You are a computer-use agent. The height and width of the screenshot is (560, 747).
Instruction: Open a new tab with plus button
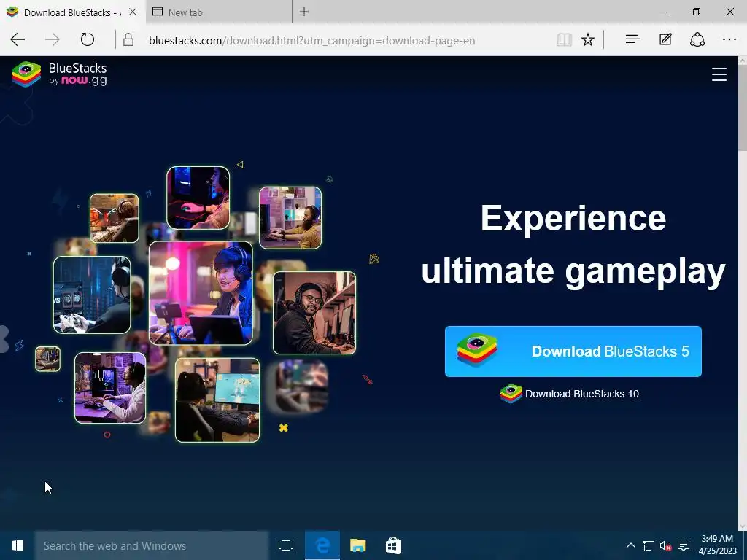coord(304,12)
